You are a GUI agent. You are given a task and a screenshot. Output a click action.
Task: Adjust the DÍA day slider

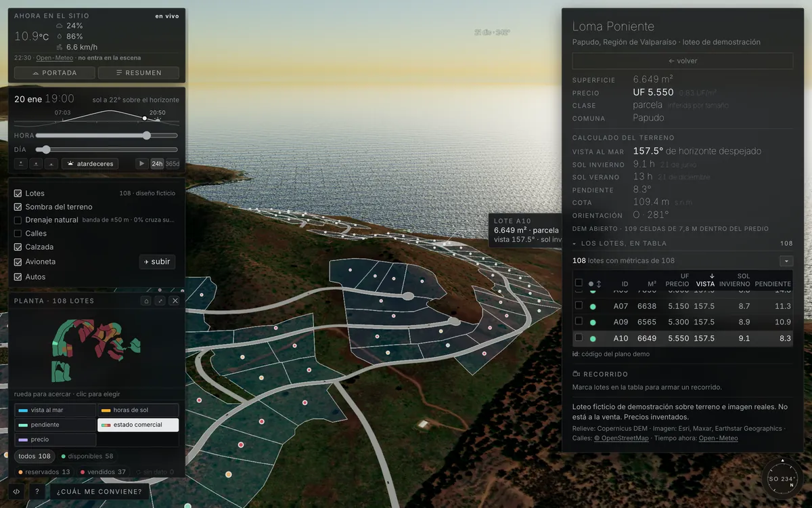click(x=107, y=150)
